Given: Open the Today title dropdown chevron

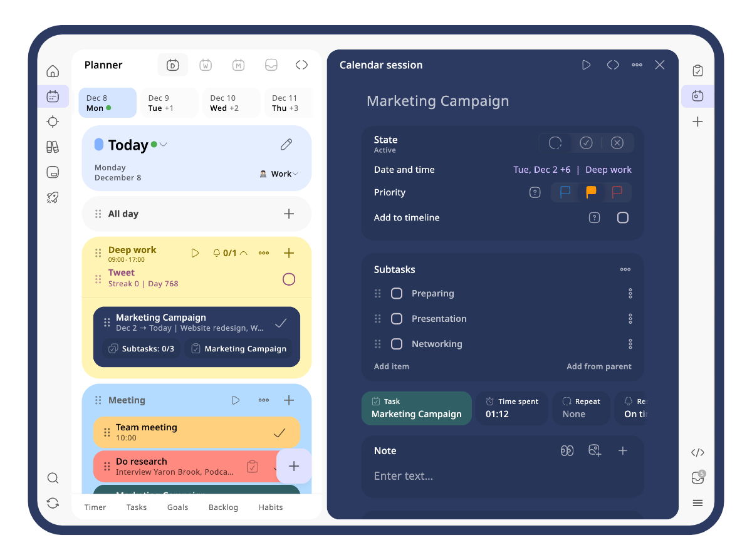Looking at the screenshot, I should click(x=164, y=145).
